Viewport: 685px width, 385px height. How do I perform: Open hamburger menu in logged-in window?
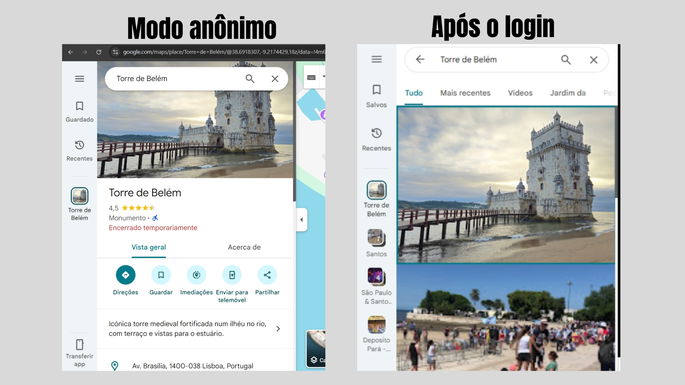coord(377,59)
